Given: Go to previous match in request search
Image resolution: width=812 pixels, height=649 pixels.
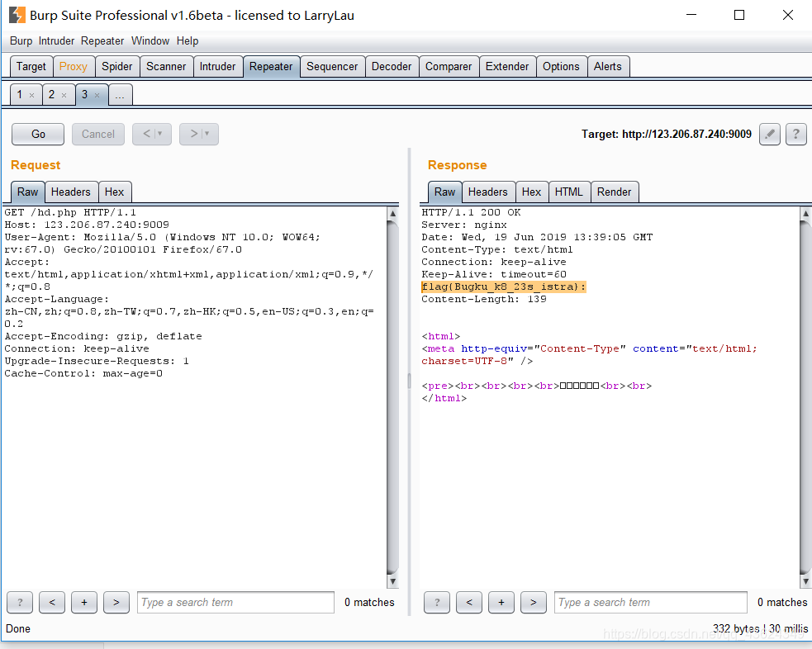Looking at the screenshot, I should (52, 603).
